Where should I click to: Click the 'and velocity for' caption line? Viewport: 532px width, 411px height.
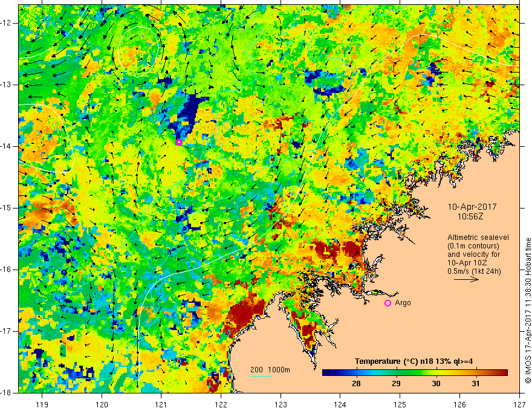[x=473, y=254]
